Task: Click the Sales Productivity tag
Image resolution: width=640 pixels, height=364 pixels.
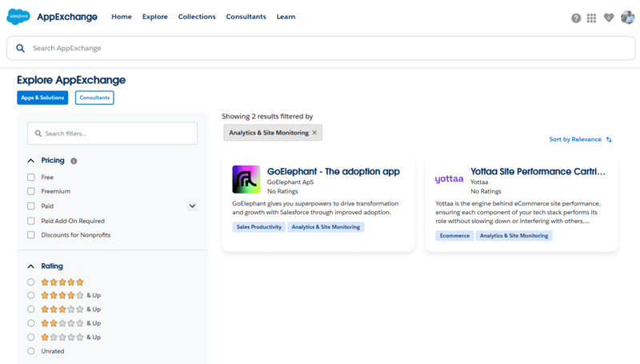Action: click(x=258, y=227)
